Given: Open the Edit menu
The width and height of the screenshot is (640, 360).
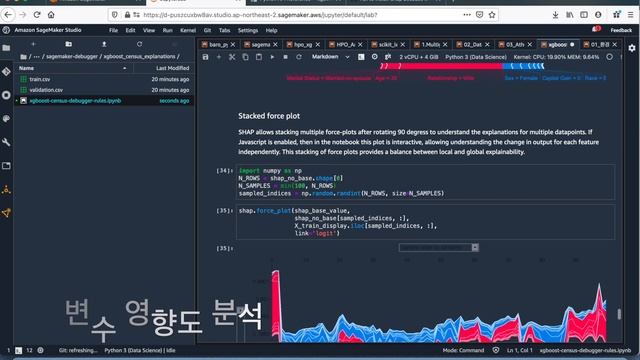Looking at the screenshot, I should (x=130, y=30).
